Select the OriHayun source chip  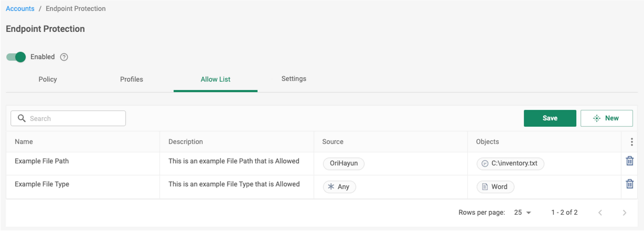pos(343,164)
